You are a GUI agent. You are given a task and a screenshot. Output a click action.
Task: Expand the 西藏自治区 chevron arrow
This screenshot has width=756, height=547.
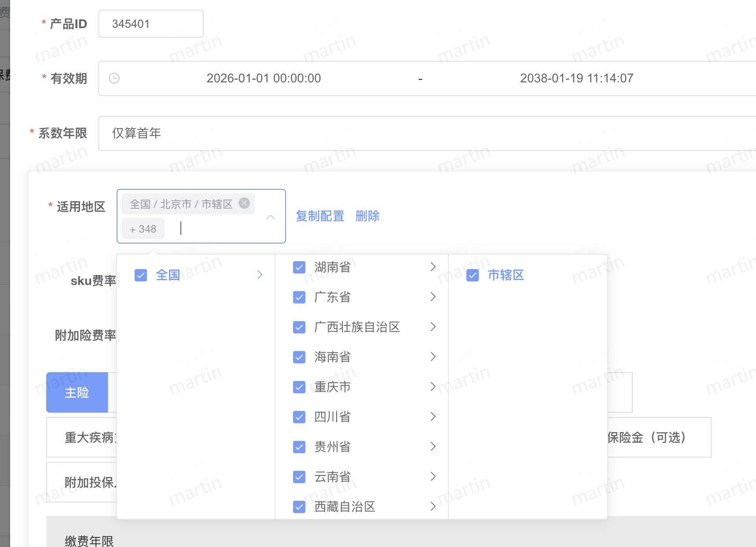pos(433,506)
